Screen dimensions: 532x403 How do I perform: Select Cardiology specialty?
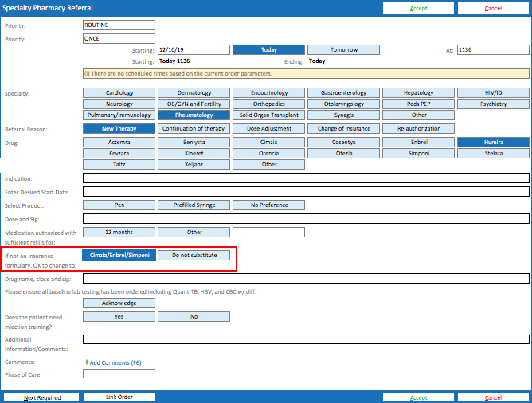point(119,93)
